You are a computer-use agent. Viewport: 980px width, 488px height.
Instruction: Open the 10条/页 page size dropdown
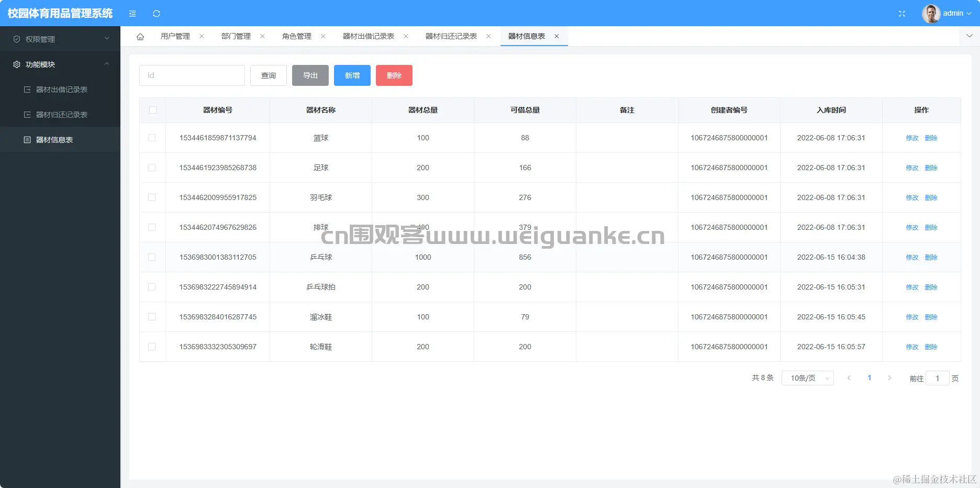click(x=808, y=378)
